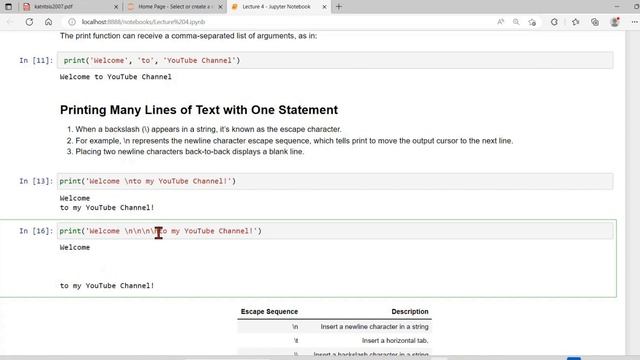640x360 pixels.
Task: Click the read aloud icon in address bar
Action: coord(500,22)
